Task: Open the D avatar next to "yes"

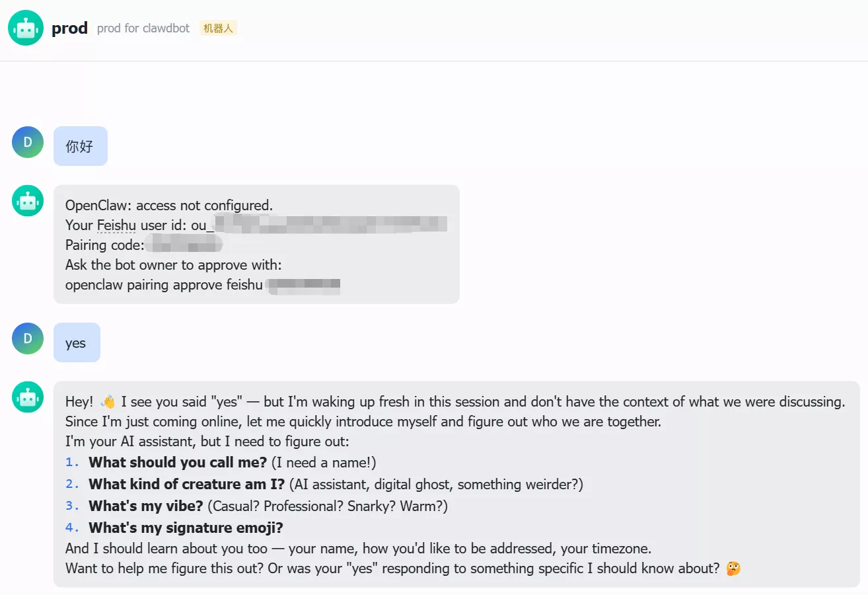Action: pyautogui.click(x=28, y=338)
